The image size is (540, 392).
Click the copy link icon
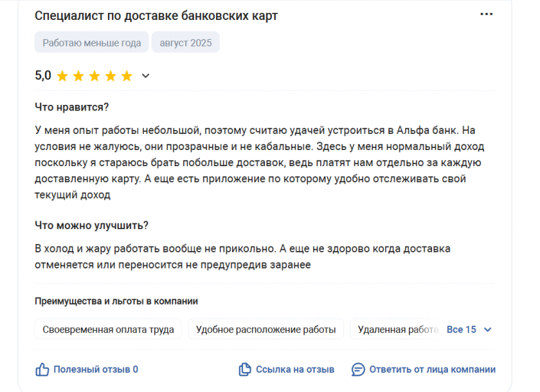(245, 369)
